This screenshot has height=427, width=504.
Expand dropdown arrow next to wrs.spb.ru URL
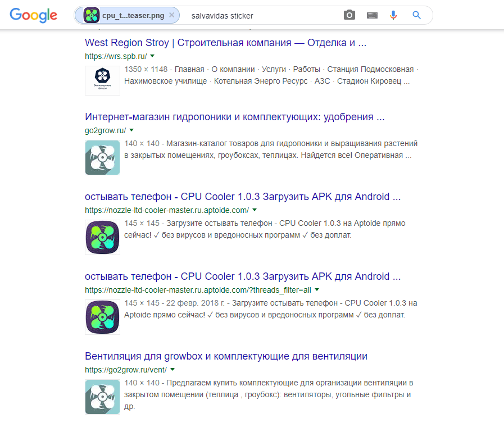[152, 56]
